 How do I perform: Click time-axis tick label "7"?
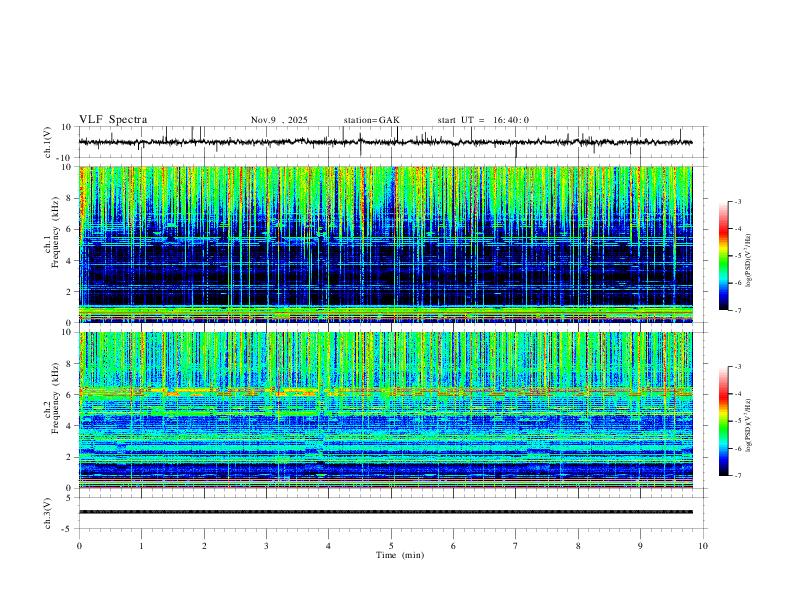[516, 546]
